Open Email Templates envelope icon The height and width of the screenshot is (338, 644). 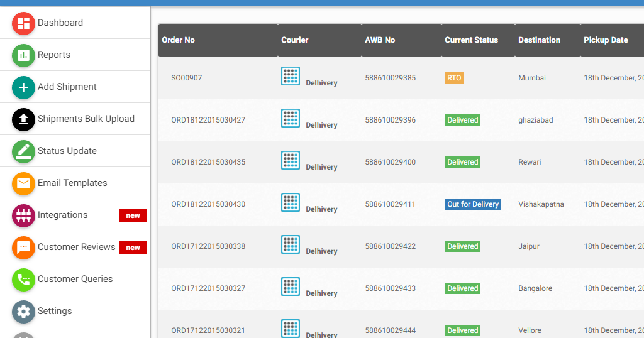(23, 183)
